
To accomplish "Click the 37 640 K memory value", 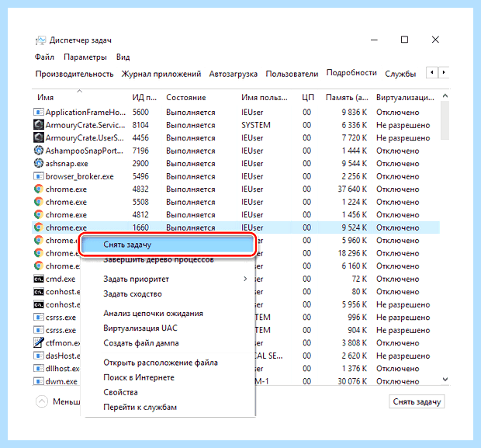I will tap(352, 189).
